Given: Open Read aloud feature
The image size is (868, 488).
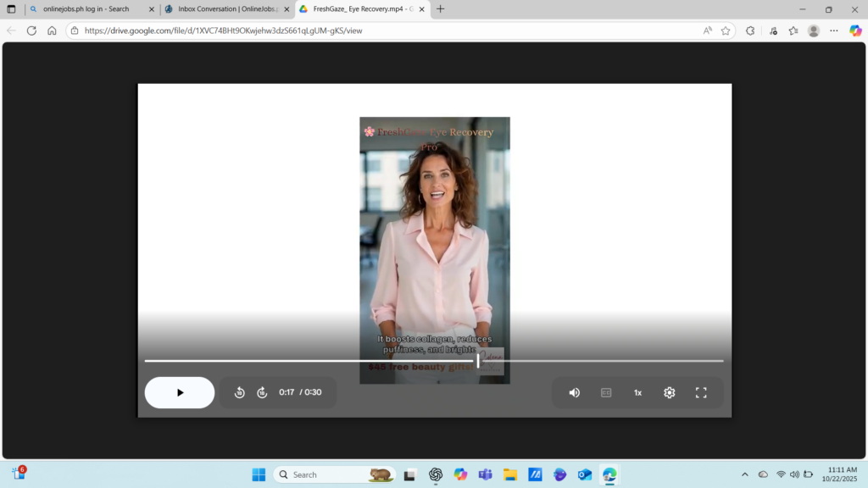Looking at the screenshot, I should click(708, 30).
